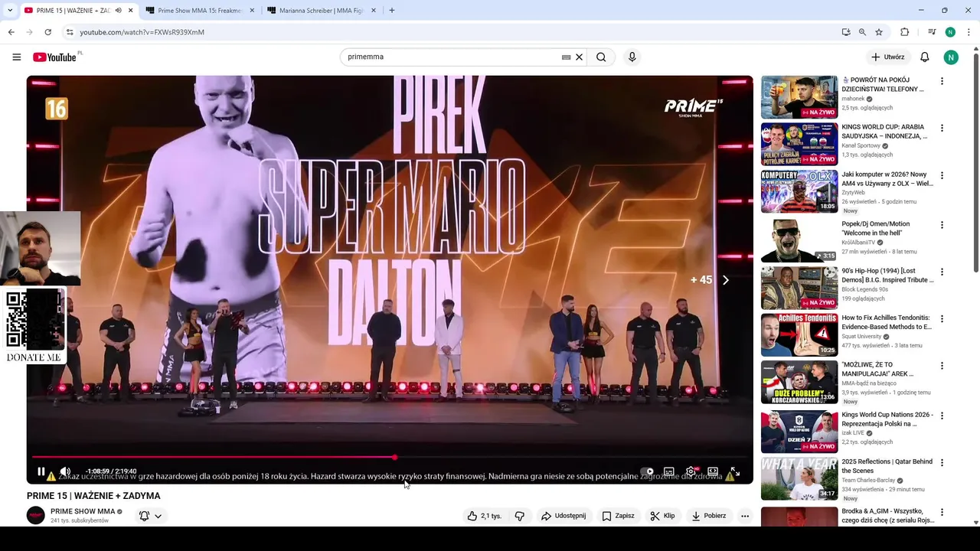Like the video with thumbs up
The width and height of the screenshot is (980, 551).
click(485, 516)
